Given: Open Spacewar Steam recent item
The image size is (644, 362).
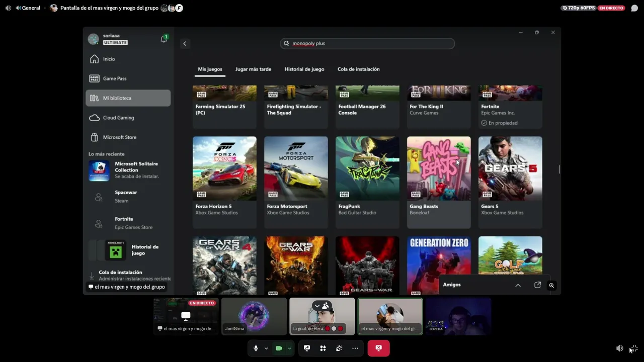Looking at the screenshot, I should [129, 197].
